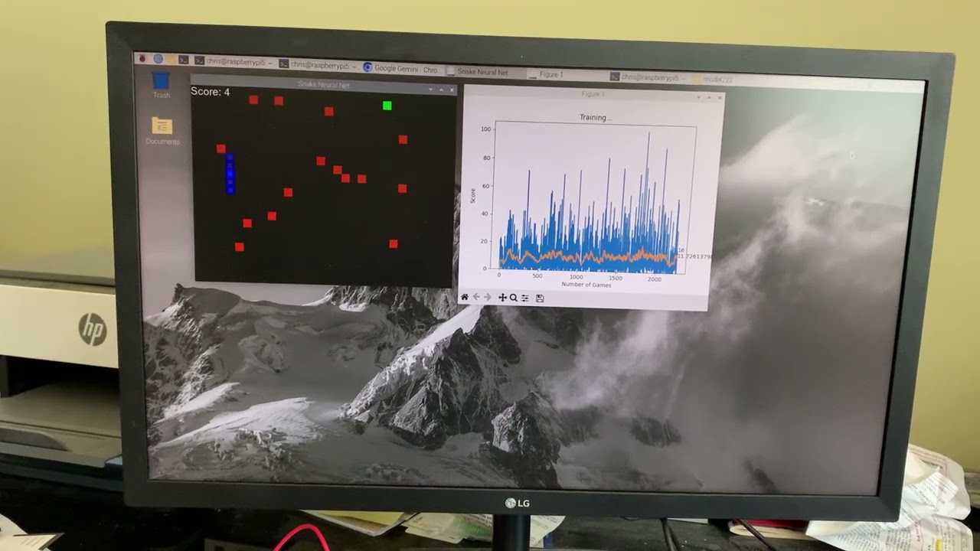Launch the terminal launcher icon in taskbar
The width and height of the screenshot is (980, 551).
(x=184, y=60)
